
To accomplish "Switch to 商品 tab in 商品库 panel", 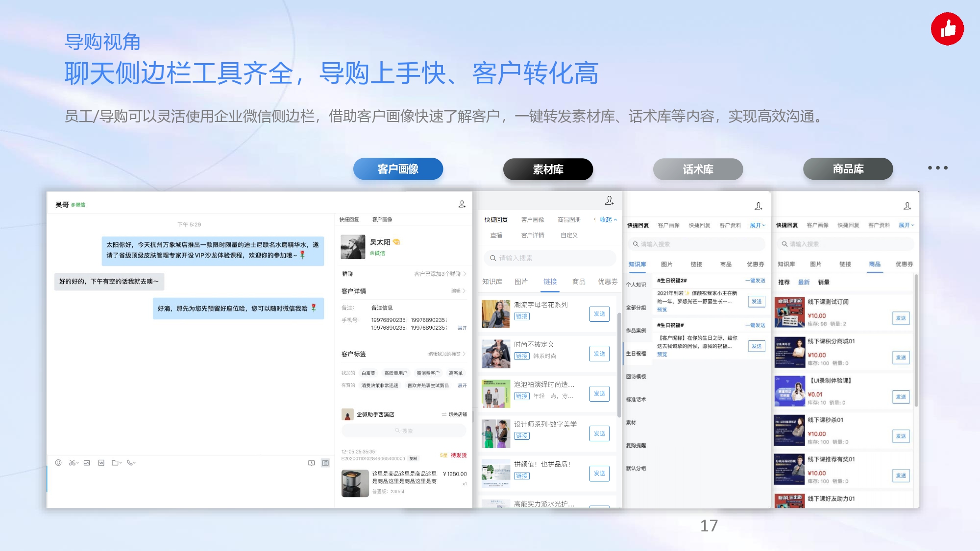I will pyautogui.click(x=875, y=264).
